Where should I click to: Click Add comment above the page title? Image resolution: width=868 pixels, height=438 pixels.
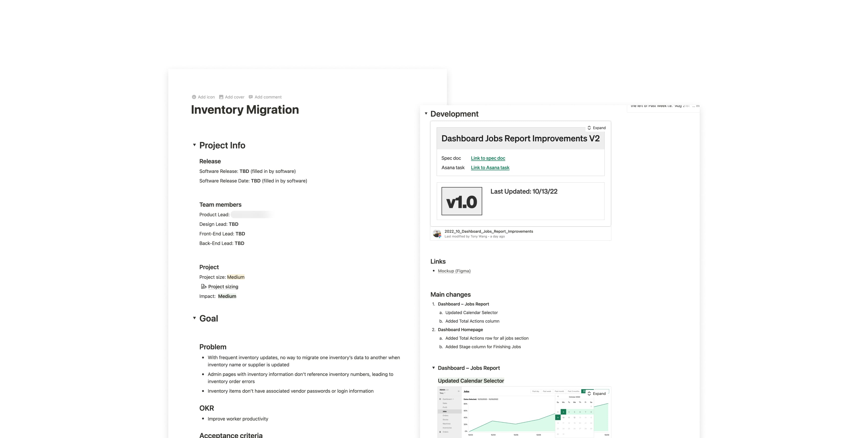pyautogui.click(x=265, y=97)
